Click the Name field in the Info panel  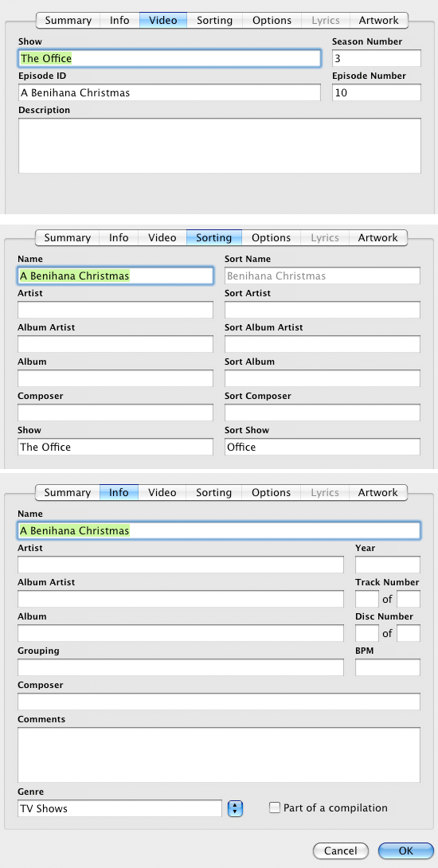(219, 530)
